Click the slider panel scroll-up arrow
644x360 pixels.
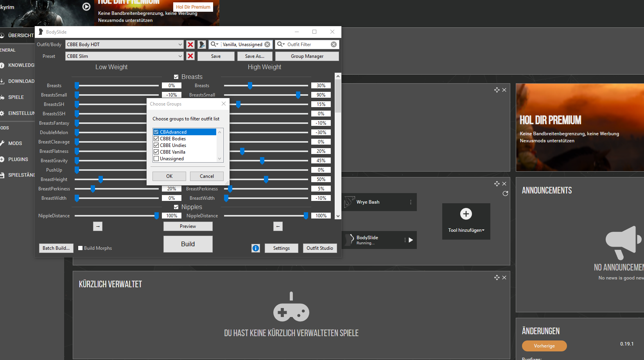[338, 76]
